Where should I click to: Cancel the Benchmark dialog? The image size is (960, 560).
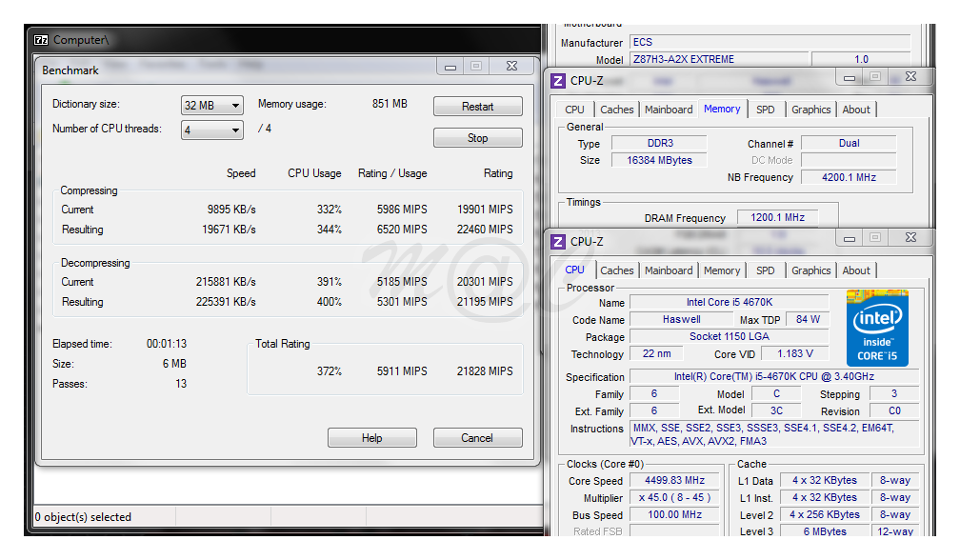pyautogui.click(x=477, y=438)
